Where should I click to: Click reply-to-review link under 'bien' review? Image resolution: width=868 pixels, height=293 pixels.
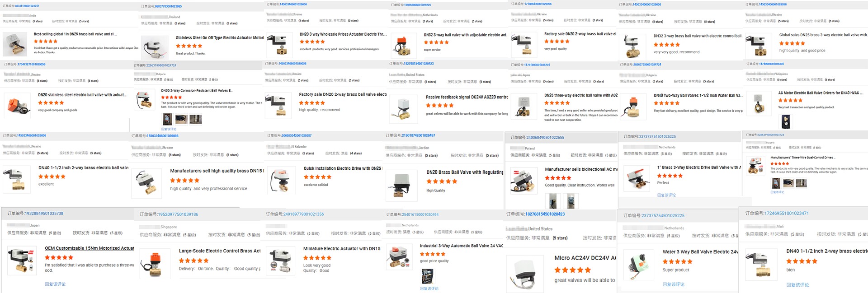[798, 285]
